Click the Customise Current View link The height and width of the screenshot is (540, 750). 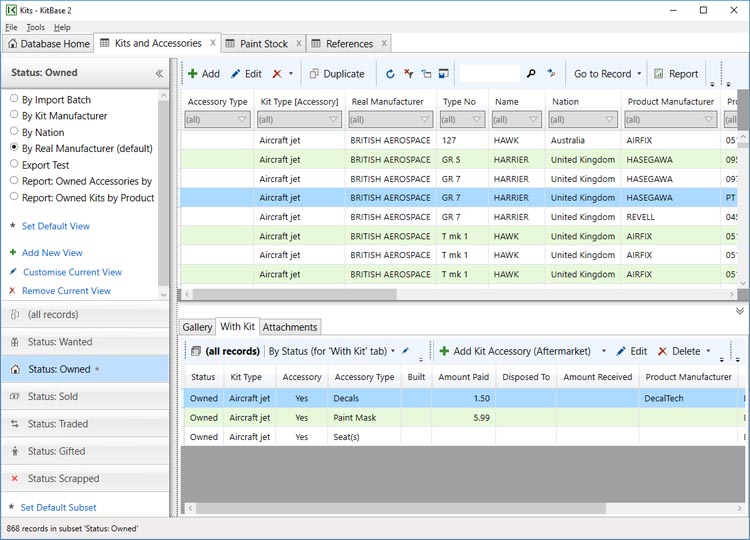click(x=72, y=272)
